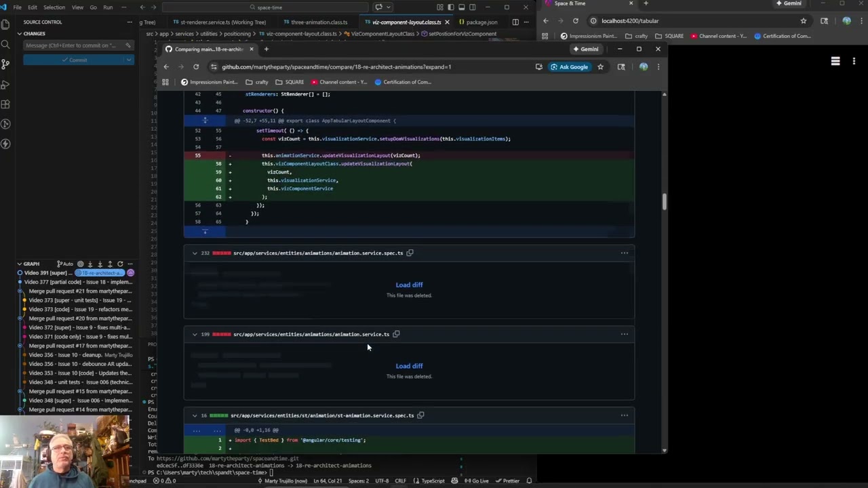Open the VS Code File menu
Image resolution: width=868 pixels, height=488 pixels.
coord(18,7)
